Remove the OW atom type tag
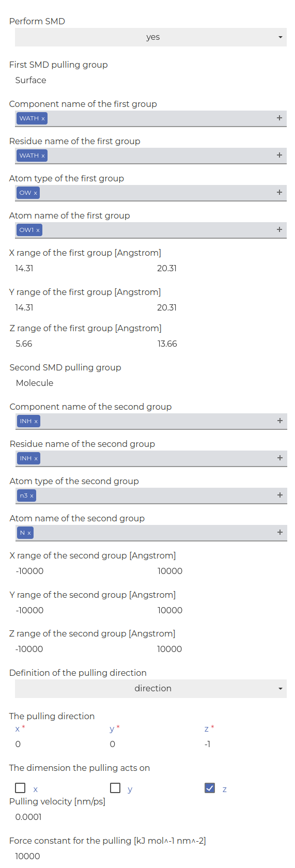 pyautogui.click(x=35, y=193)
